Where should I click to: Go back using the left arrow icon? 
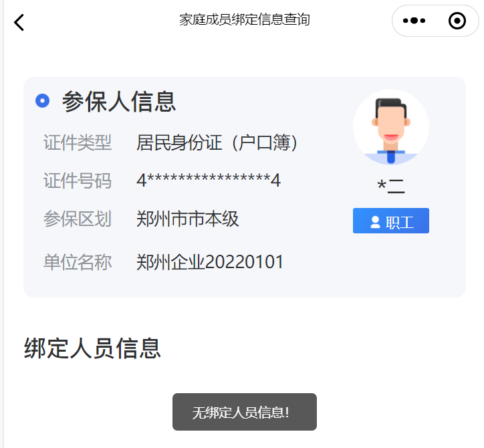(x=19, y=23)
